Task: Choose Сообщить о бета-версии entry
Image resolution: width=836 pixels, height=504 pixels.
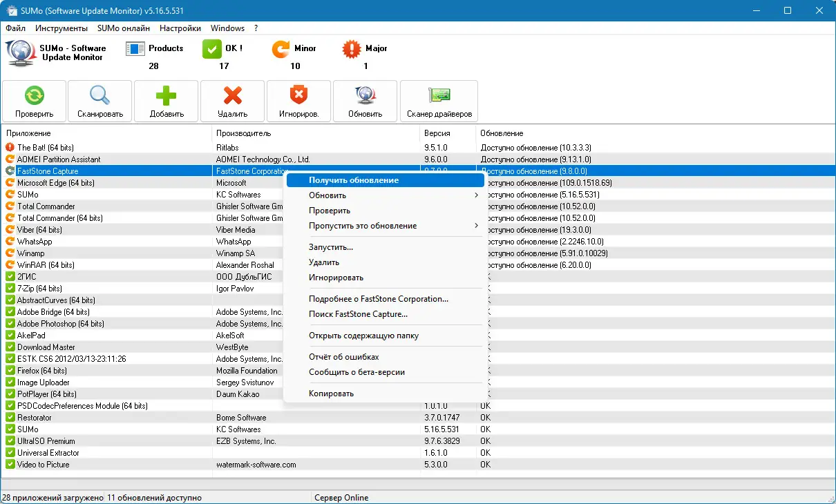Action: (x=385, y=372)
